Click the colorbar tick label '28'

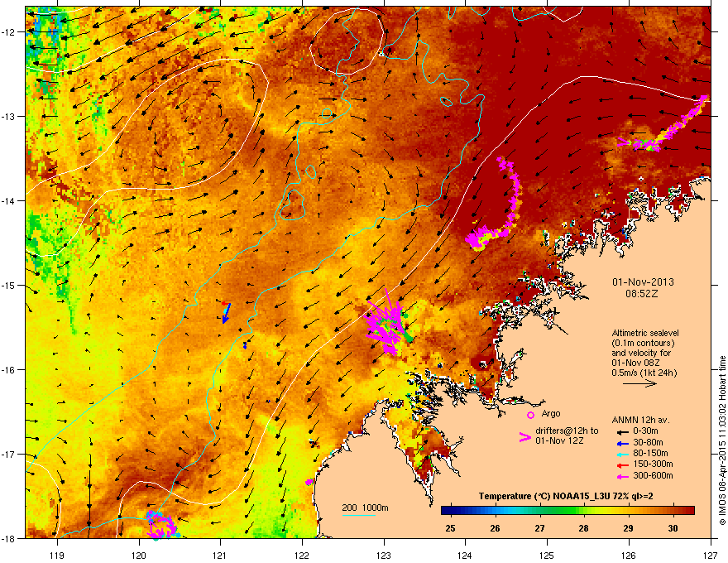coord(583,528)
